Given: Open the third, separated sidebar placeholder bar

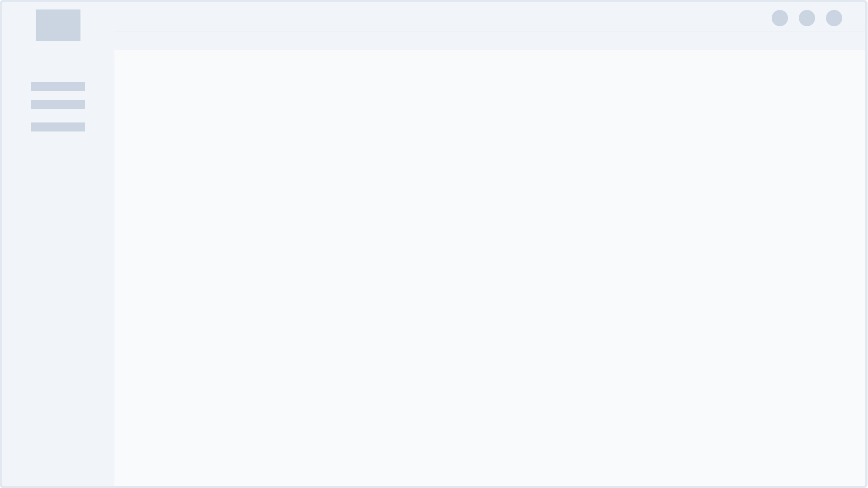Looking at the screenshot, I should pos(58,127).
